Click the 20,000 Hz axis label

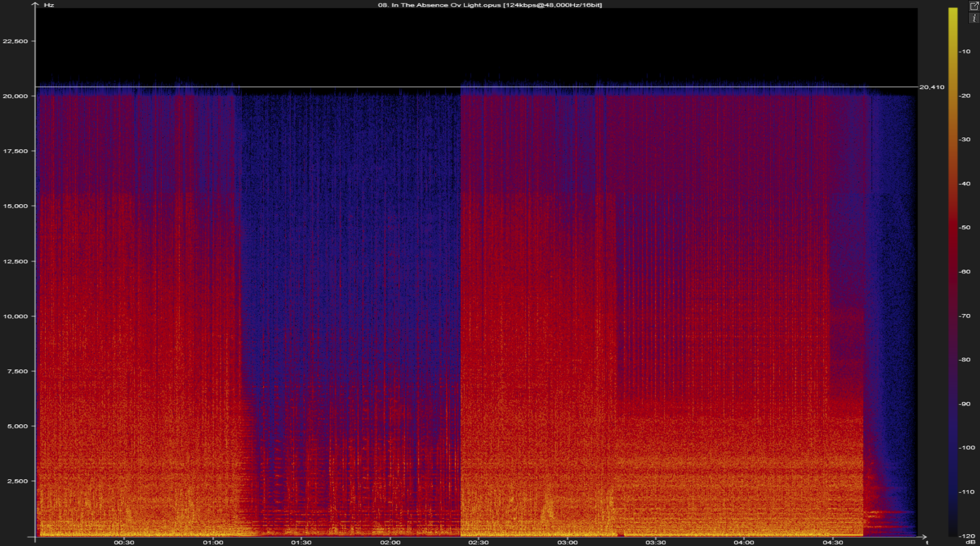point(15,96)
